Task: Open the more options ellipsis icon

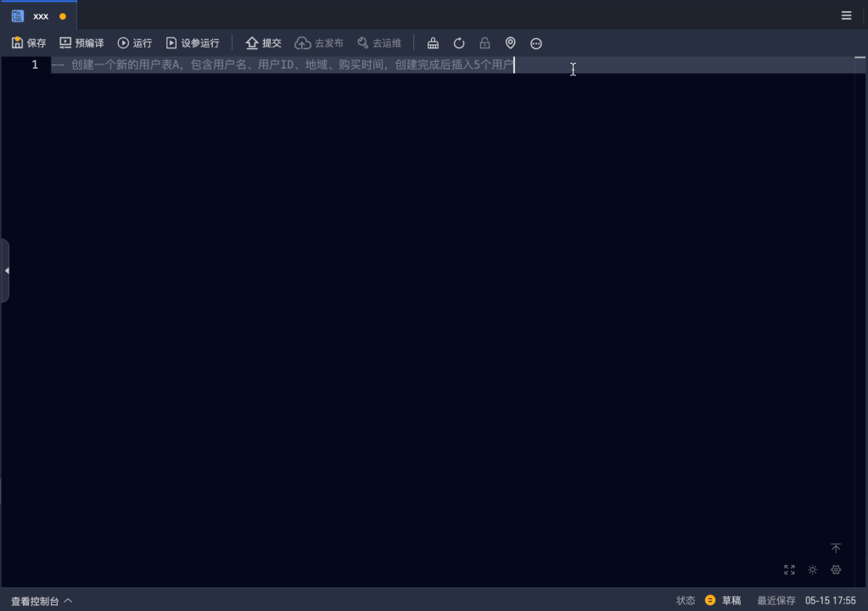Action: tap(536, 43)
